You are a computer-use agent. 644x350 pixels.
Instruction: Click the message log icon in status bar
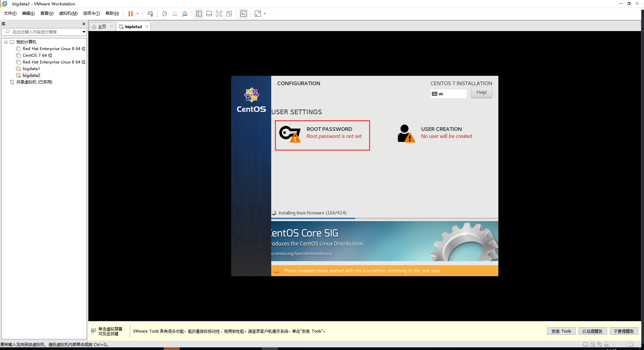631,344
